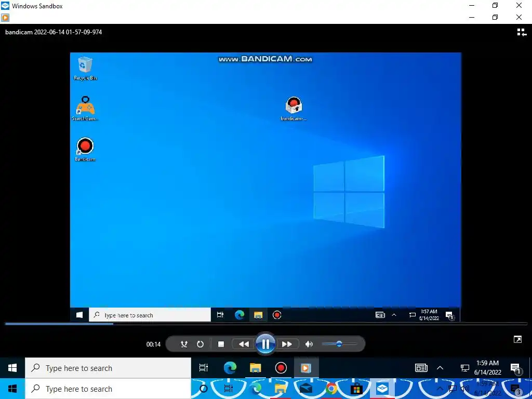Open the host notification center showing 3
The image size is (532, 399).
(x=515, y=390)
